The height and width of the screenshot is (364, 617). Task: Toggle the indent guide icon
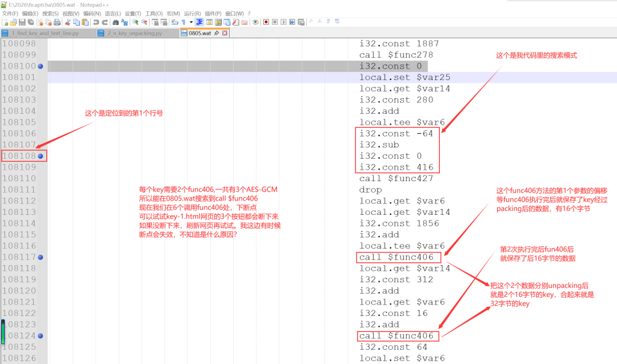click(199, 22)
